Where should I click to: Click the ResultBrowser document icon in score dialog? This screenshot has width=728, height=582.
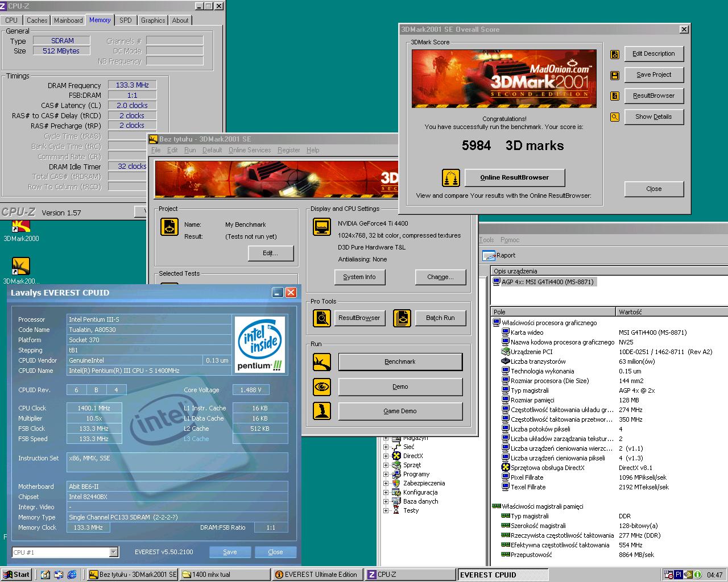pos(615,96)
